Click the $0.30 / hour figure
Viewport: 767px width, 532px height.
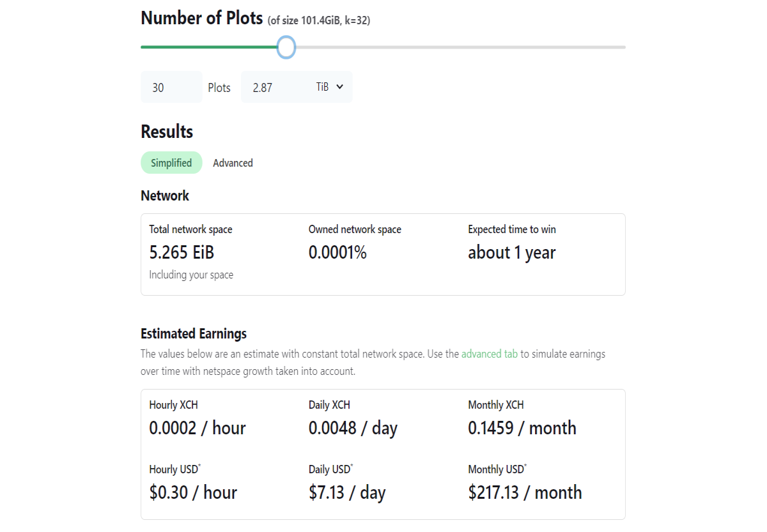coord(193,492)
